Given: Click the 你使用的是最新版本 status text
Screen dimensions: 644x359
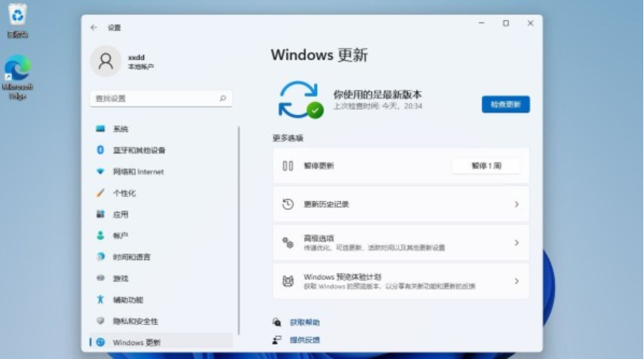Looking at the screenshot, I should [x=377, y=95].
